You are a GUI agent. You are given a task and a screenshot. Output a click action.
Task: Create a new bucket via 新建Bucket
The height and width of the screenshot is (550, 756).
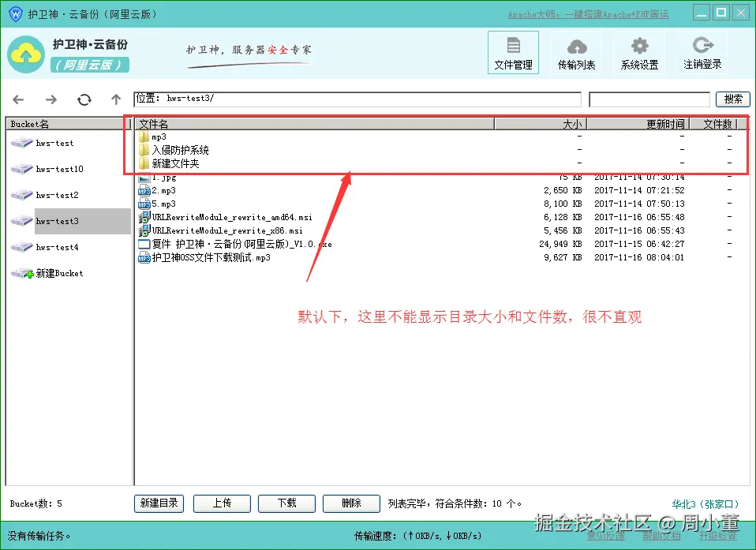59,273
